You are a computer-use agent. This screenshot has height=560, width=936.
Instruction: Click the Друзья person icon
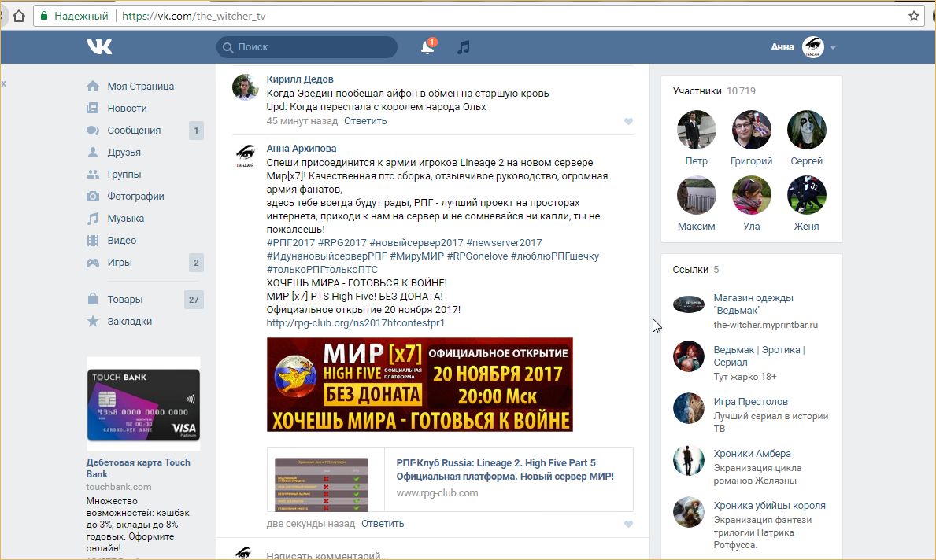tap(93, 152)
